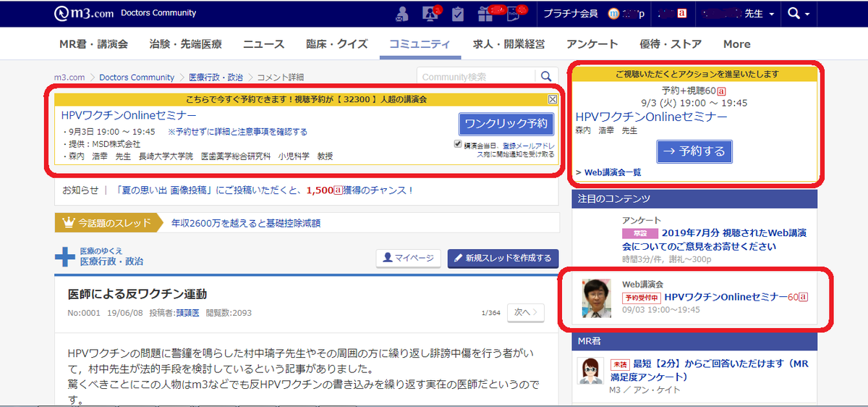Viewport: 868px width, 407px height.
Task: Open HPVワクチンOnlineセミナー link in right reservation box
Action: (651, 117)
